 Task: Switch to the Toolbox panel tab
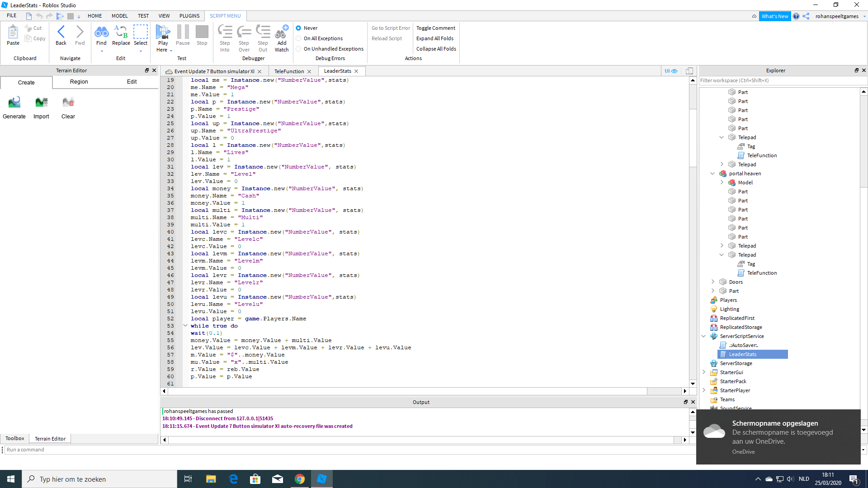click(x=14, y=438)
